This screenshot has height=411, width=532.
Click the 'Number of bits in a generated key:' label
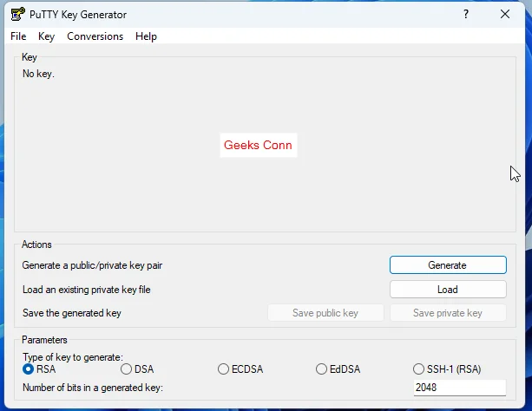[93, 388]
